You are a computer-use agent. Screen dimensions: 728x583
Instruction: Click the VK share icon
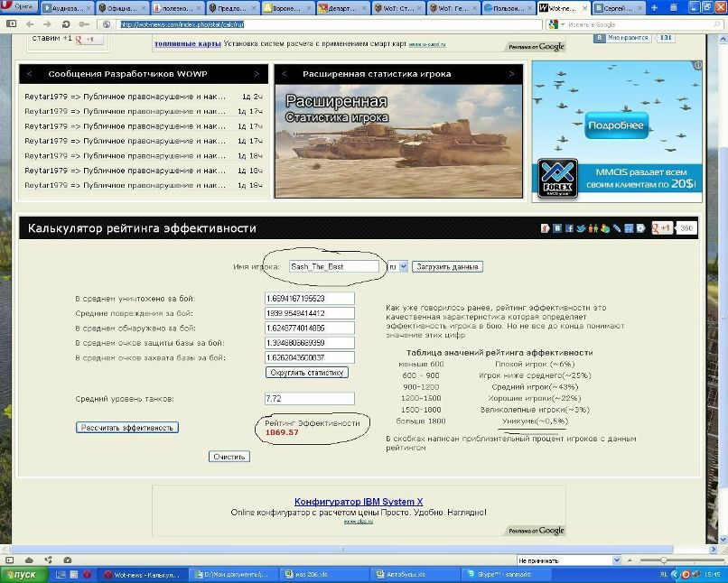557,228
